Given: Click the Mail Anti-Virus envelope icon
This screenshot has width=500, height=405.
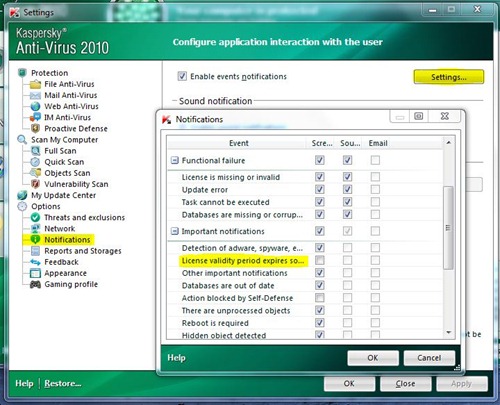Looking at the screenshot, I should (35, 95).
